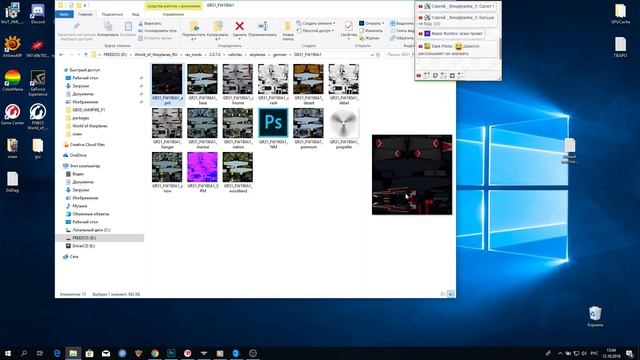Click FREEDOS (D:) in the address breadcrumb
640x360 pixels.
click(115, 54)
